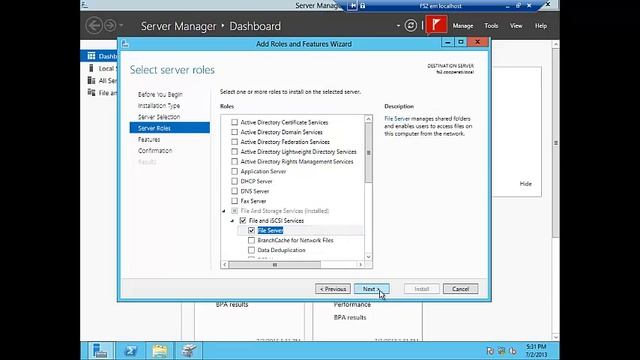Image resolution: width=640 pixels, height=360 pixels.
Task: Open the notifications flag icon
Action: click(x=436, y=25)
